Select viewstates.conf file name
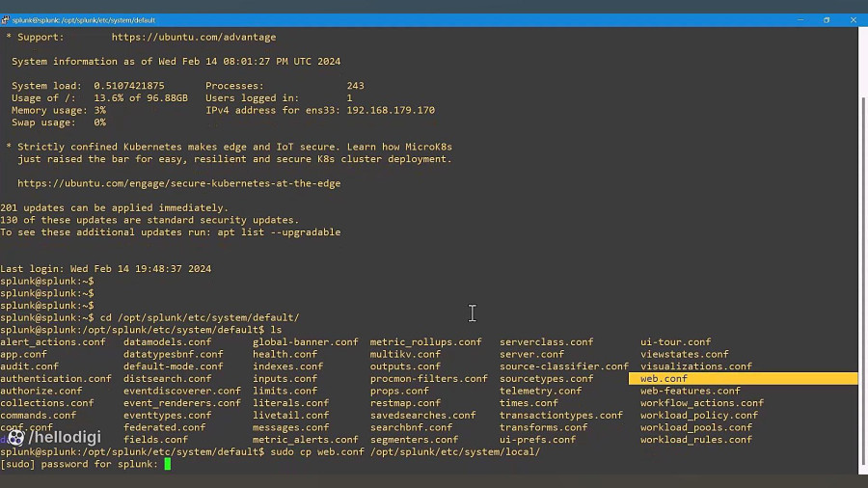The height and width of the screenshot is (488, 868). point(685,354)
